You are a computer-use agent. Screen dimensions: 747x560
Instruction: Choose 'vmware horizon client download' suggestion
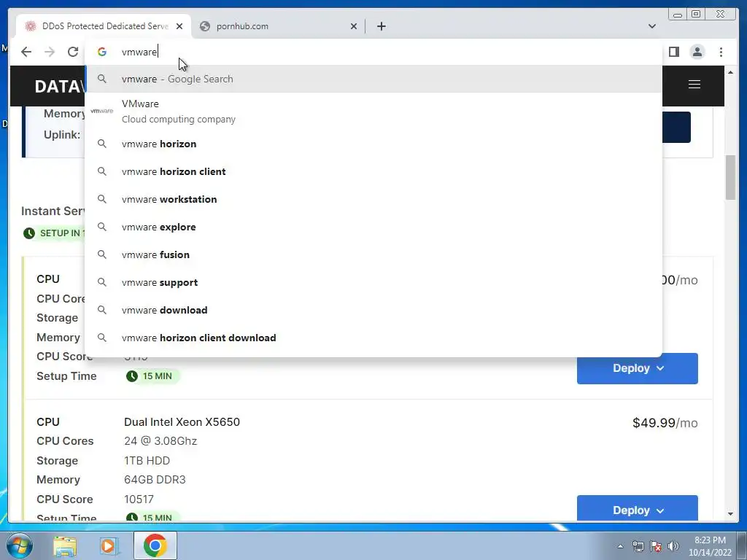[373, 338]
